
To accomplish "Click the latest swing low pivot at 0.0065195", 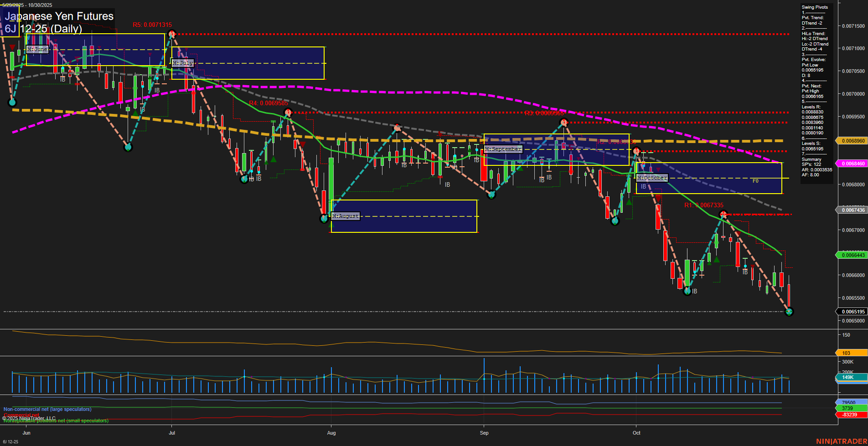I will (x=789, y=312).
